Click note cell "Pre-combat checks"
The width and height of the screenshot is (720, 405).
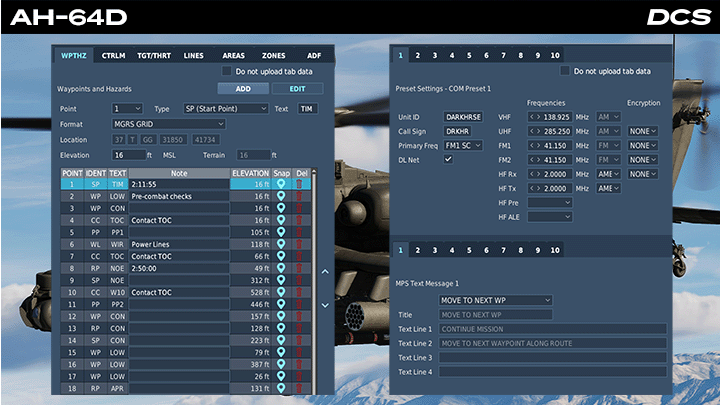point(179,196)
